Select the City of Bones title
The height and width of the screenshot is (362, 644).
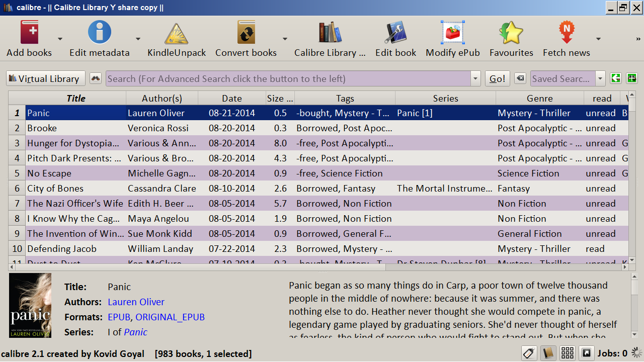click(x=55, y=189)
